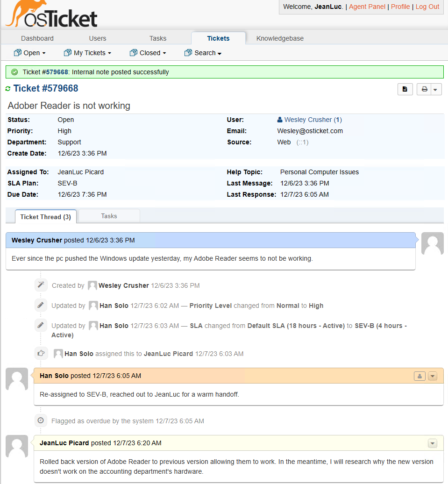Click the 'Adober Reader is not working' subject
Screen dimensions: 448x484
pyautogui.click(x=69, y=106)
